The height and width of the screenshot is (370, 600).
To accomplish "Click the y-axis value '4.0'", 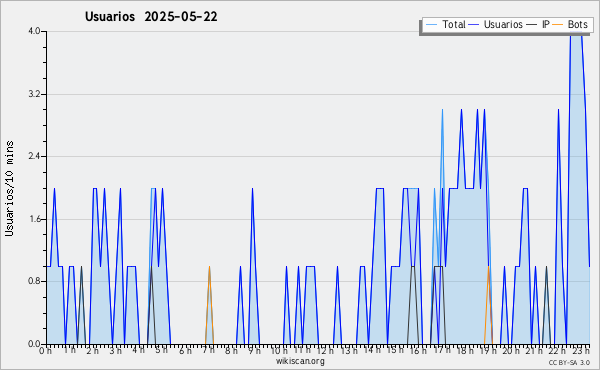I will (x=34, y=31).
